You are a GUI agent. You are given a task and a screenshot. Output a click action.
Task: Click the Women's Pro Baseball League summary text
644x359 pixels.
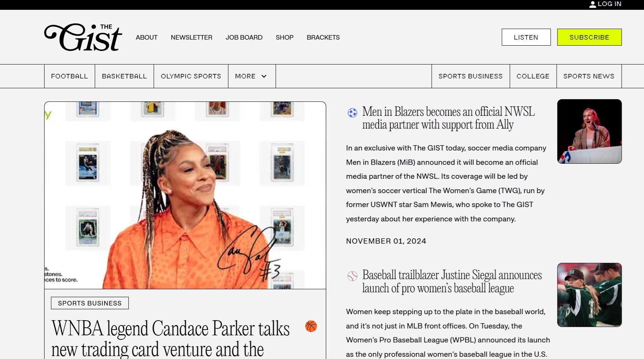(x=448, y=333)
